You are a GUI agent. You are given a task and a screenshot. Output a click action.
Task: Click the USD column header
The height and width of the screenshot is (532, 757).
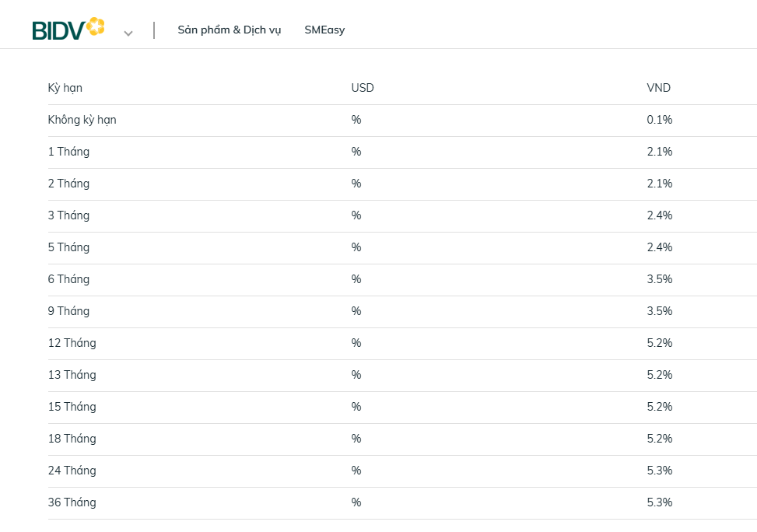point(363,88)
